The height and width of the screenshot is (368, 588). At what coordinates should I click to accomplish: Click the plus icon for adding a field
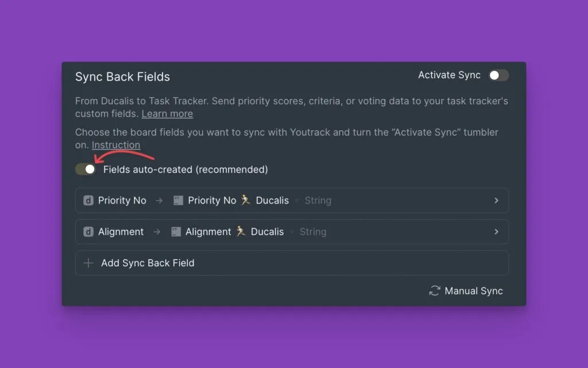pyautogui.click(x=88, y=263)
